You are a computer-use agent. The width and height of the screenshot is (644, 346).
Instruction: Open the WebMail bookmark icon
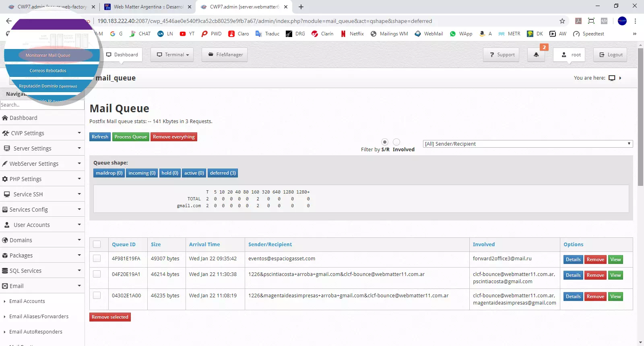pyautogui.click(x=418, y=34)
